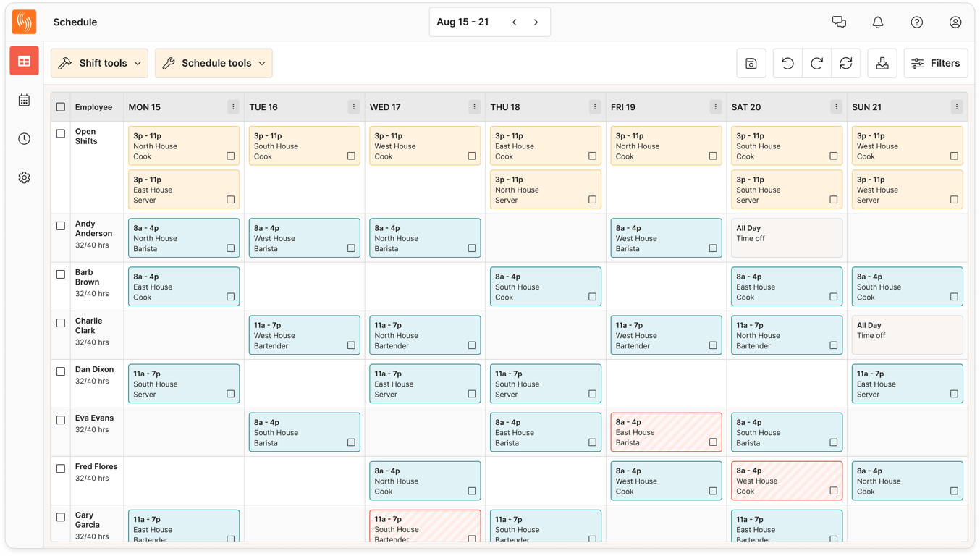980x556 pixels.
Task: Refresh the schedule
Action: (x=846, y=63)
